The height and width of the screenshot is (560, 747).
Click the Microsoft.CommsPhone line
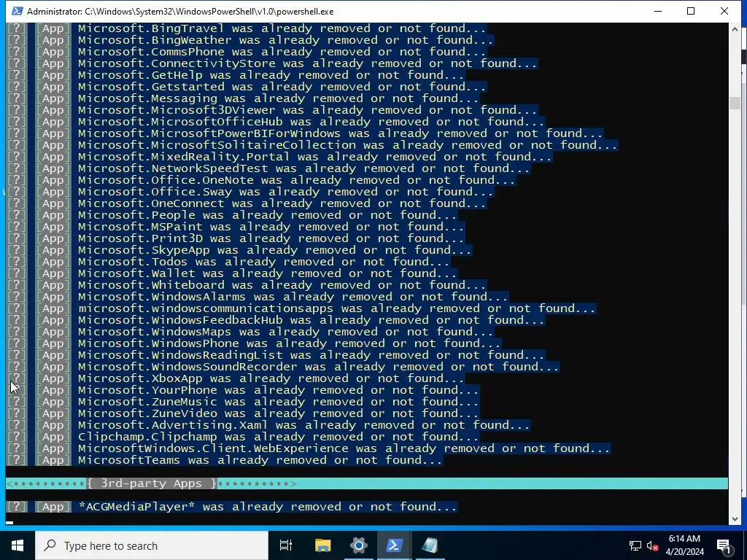click(247, 52)
